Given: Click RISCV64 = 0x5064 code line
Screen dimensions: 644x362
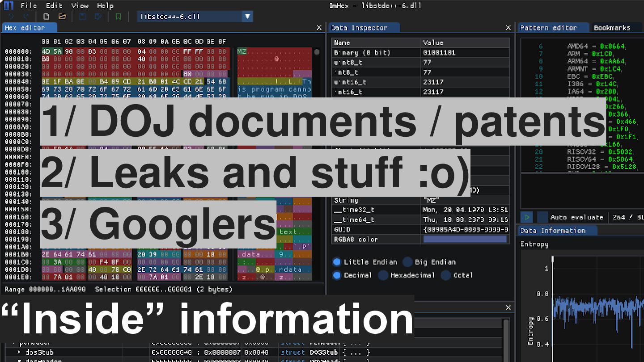Looking at the screenshot, I should tap(600, 159).
